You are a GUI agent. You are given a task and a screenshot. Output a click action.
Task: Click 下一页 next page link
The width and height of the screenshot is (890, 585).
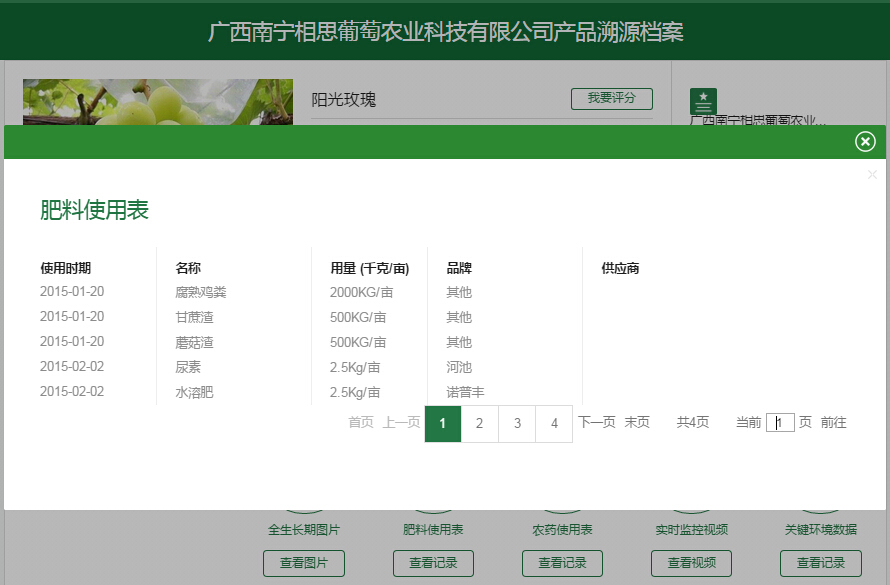596,423
